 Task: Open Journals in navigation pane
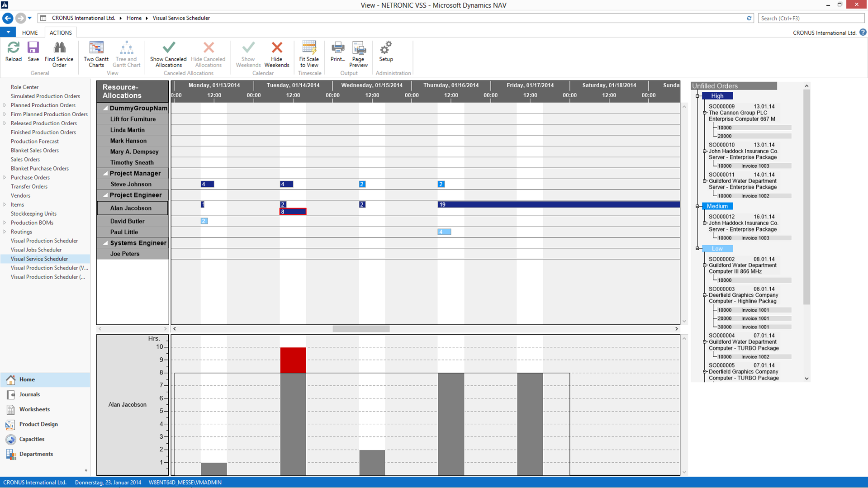(29, 394)
